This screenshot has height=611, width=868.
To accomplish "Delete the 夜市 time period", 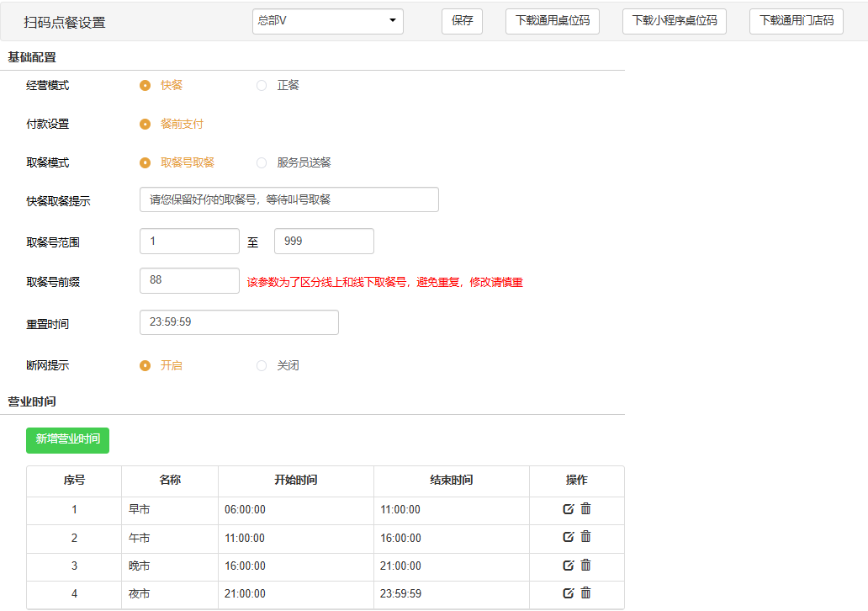I will point(586,592).
